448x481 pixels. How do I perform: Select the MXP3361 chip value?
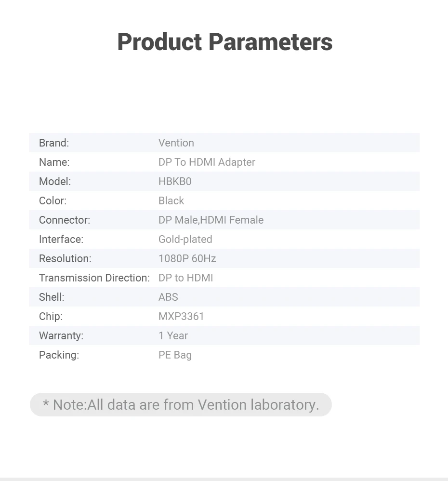tap(181, 316)
